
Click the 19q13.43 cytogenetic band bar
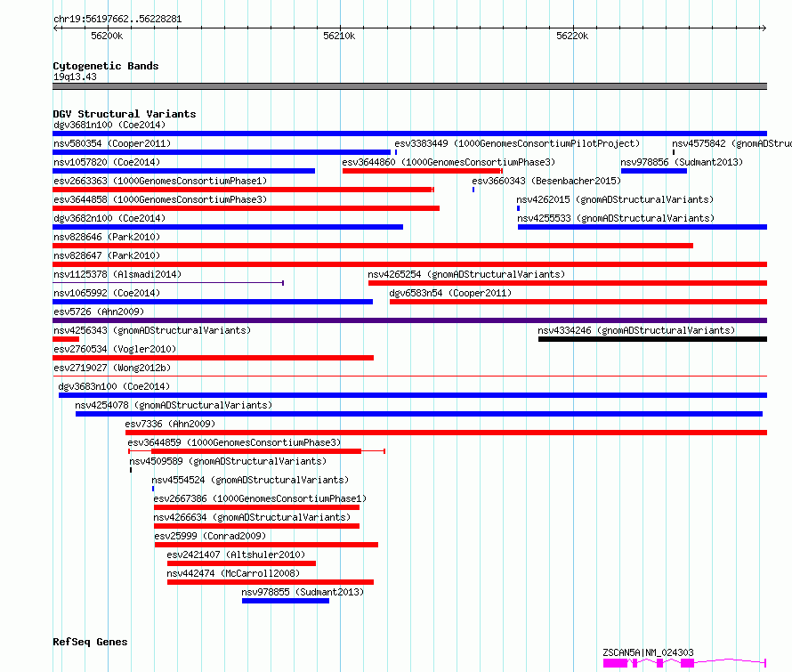(409, 86)
